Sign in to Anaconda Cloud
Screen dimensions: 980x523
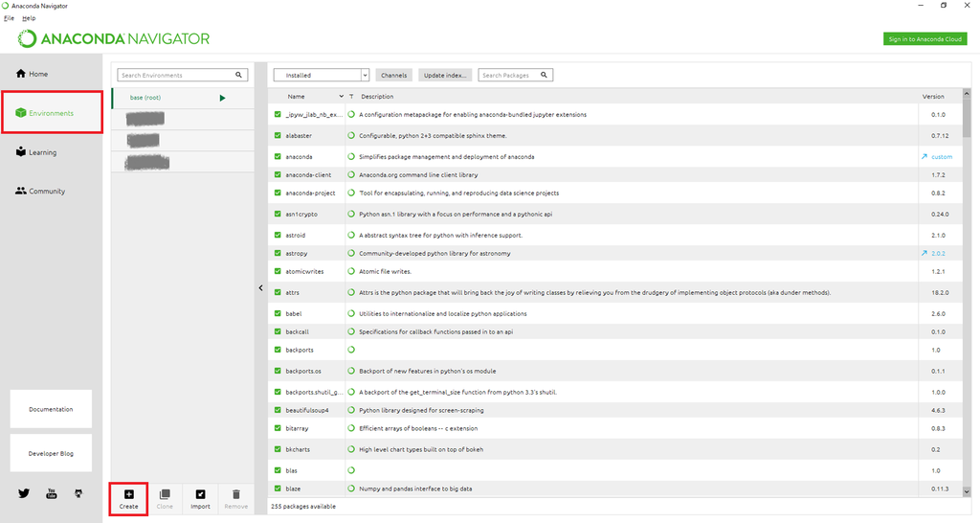[x=925, y=38]
